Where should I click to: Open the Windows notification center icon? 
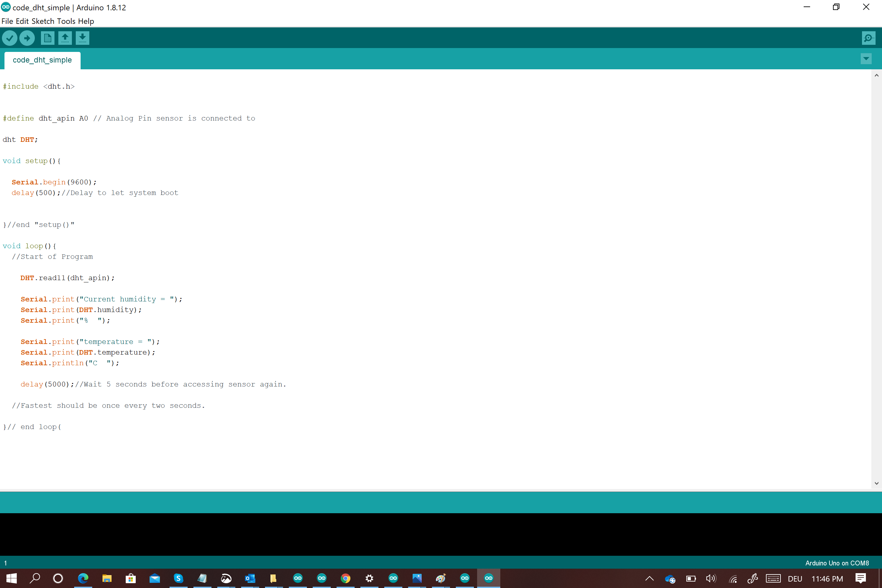tap(861, 578)
